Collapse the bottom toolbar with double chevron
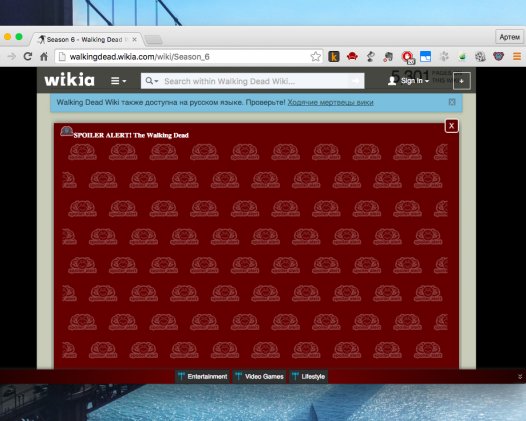 [520, 376]
